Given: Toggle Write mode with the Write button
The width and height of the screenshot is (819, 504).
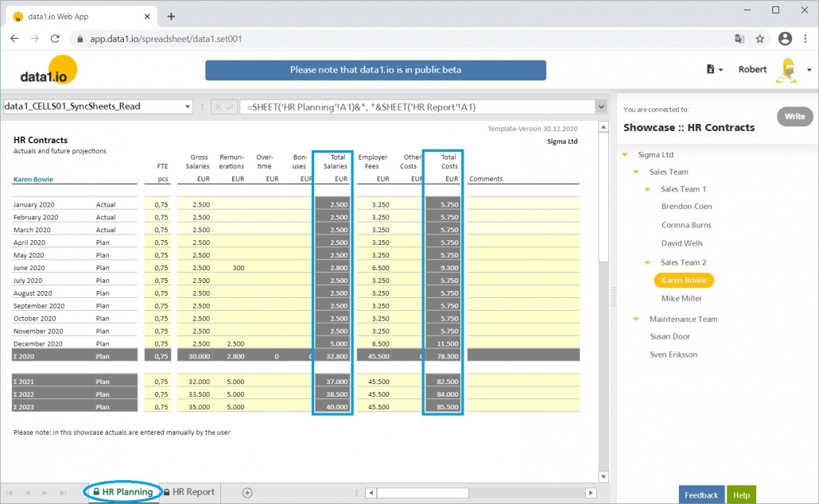Looking at the screenshot, I should click(x=794, y=116).
